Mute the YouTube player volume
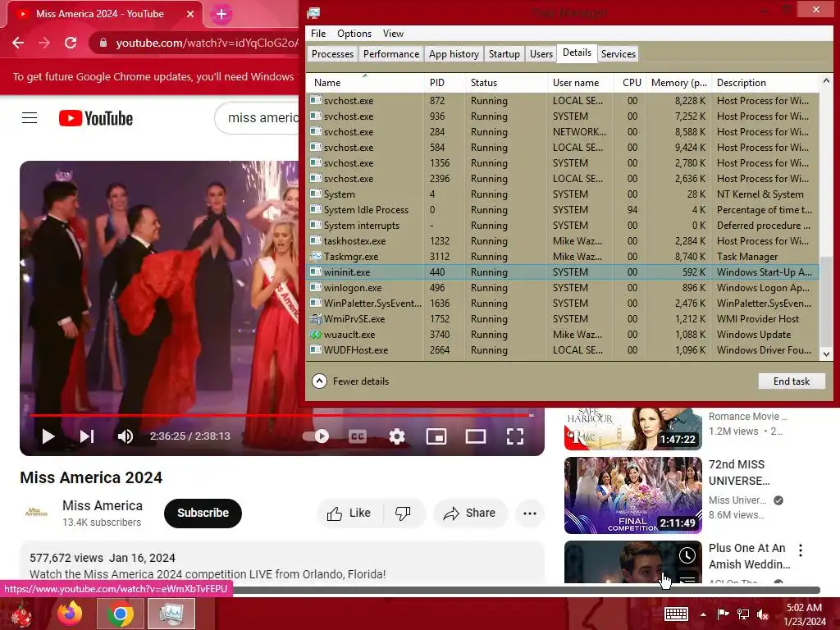Viewport: 840px width, 630px height. pos(126,436)
